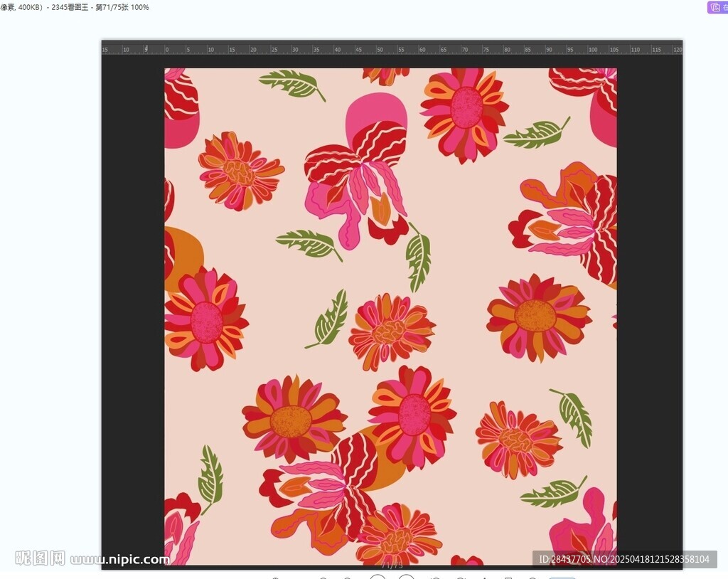This screenshot has height=579, width=728.
Task: Click the 100 mark on horizontal ruler
Action: pyautogui.click(x=592, y=50)
